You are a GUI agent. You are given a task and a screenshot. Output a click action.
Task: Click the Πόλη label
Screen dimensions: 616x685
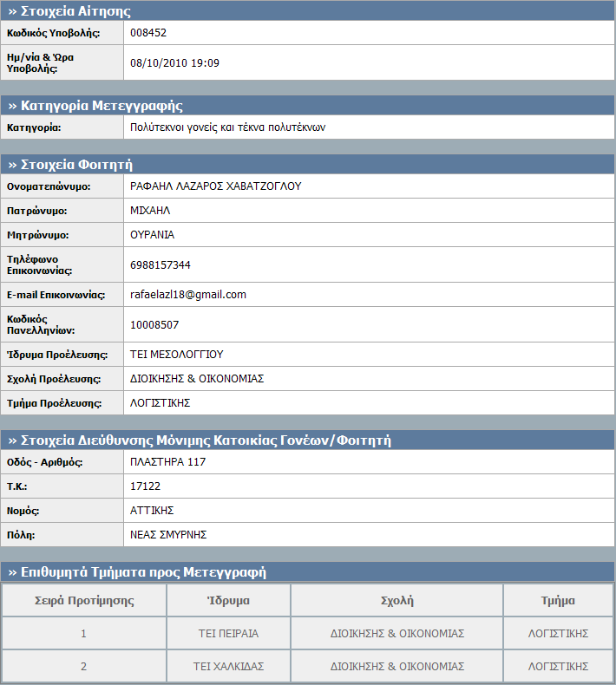click(21, 535)
